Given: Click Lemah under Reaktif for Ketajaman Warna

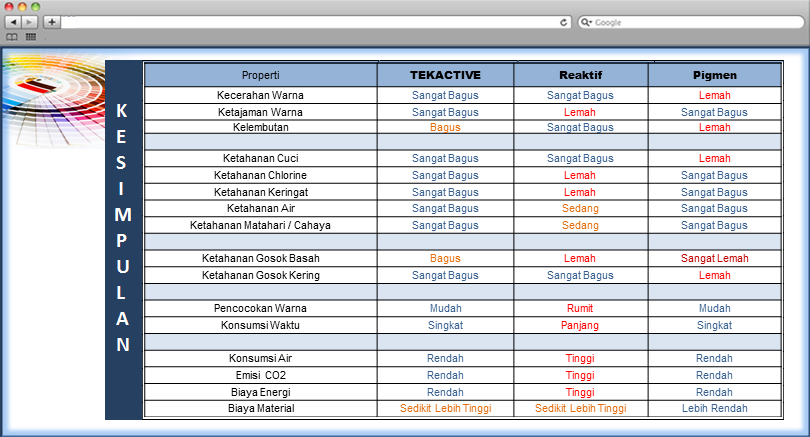Looking at the screenshot, I should (x=580, y=112).
